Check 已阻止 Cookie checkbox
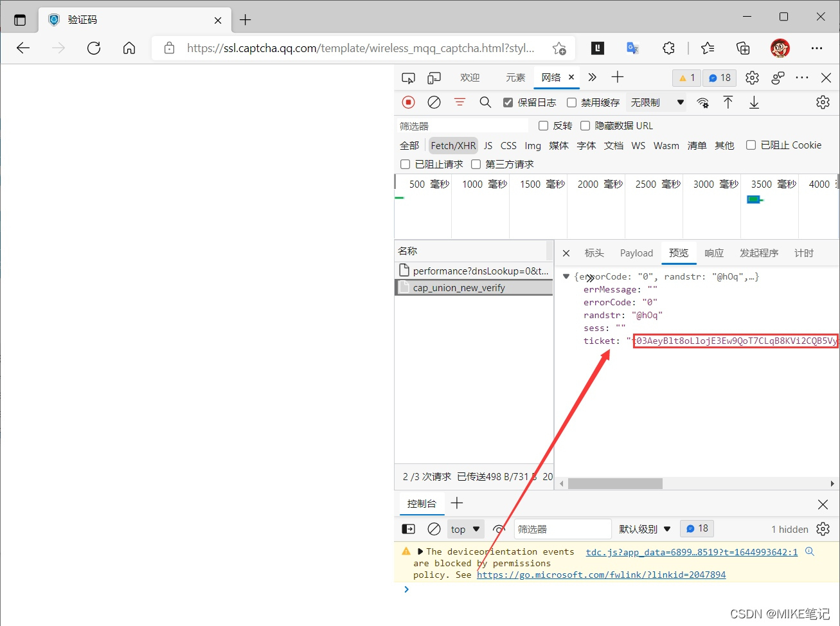The width and height of the screenshot is (840, 626). (x=751, y=145)
